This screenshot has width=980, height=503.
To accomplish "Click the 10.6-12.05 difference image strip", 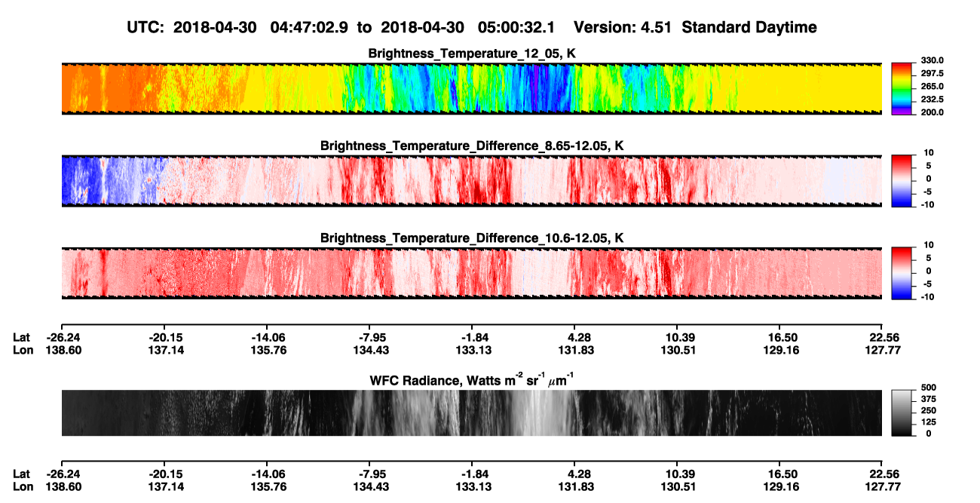I will click(x=472, y=273).
